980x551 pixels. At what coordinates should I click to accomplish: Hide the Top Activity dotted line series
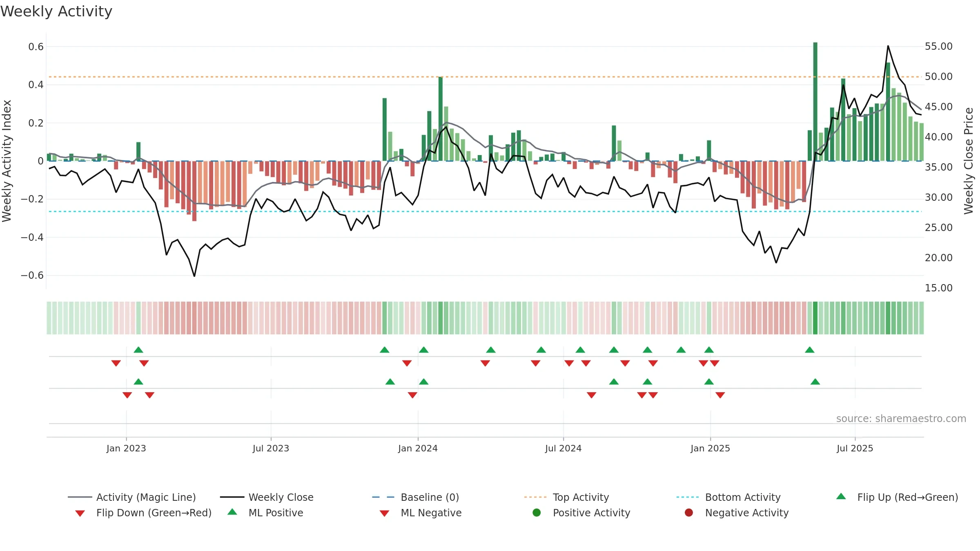566,497
